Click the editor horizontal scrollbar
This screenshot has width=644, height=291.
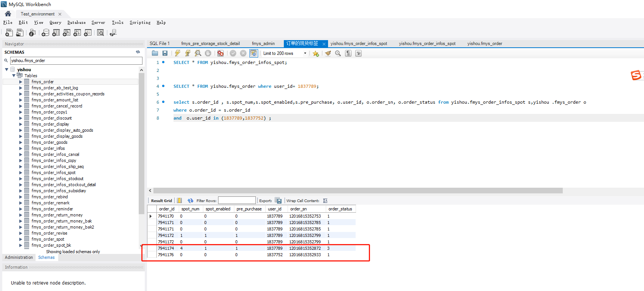click(x=358, y=191)
